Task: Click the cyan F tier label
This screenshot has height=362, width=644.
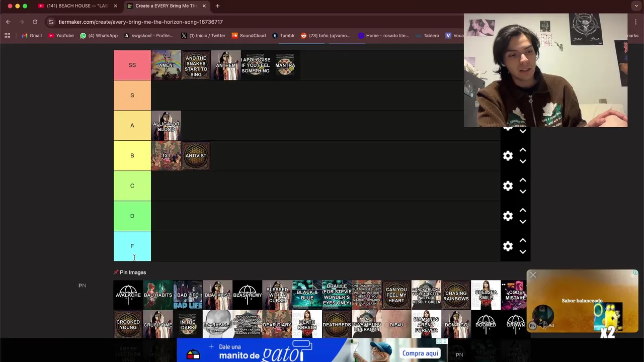Action: [x=132, y=246]
